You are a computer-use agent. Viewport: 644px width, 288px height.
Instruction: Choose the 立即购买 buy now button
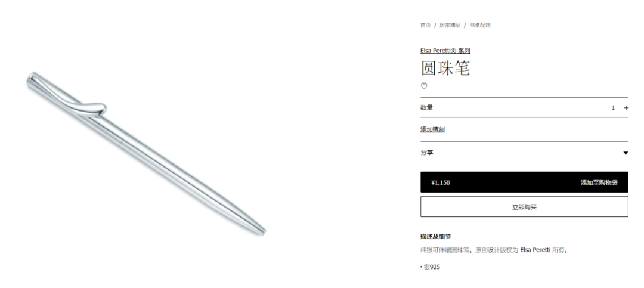tap(524, 207)
